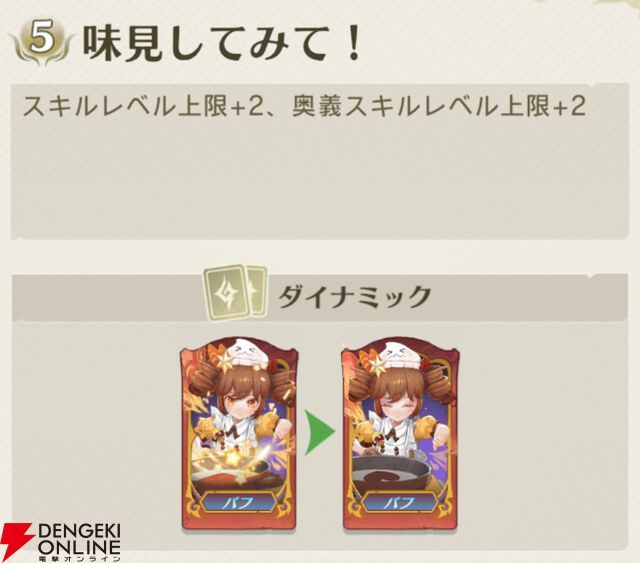Click the DENGEKI ONLINE text link
This screenshot has width=640, height=563.
(78, 539)
